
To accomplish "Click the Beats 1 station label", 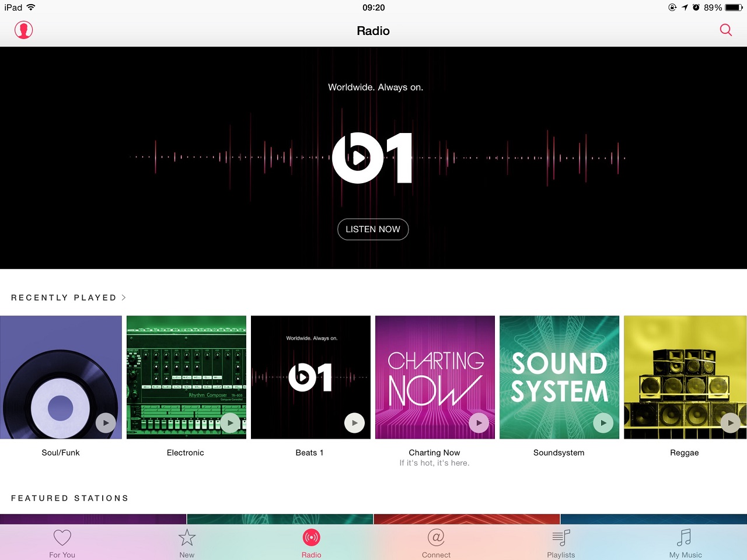I will pos(309,453).
